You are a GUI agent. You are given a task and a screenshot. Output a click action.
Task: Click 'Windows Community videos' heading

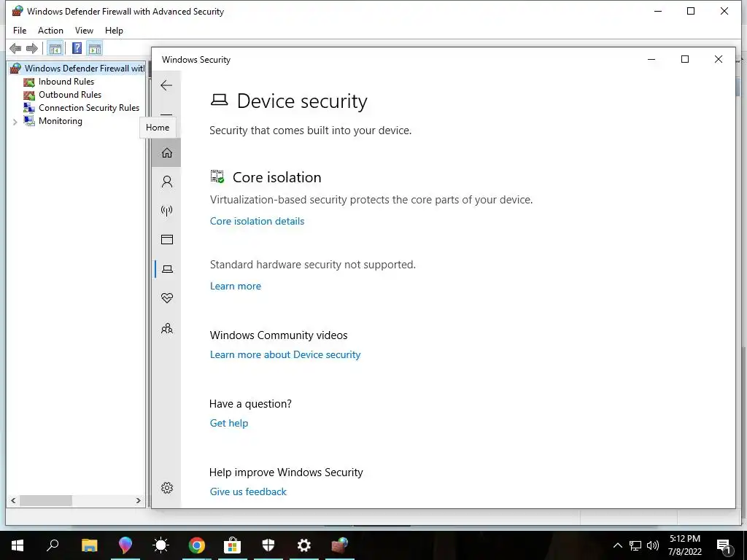[279, 335]
